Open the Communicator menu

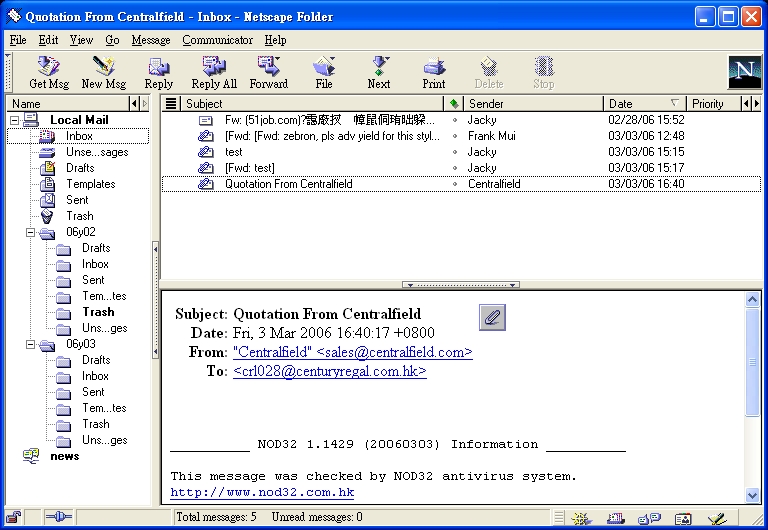coord(217,40)
